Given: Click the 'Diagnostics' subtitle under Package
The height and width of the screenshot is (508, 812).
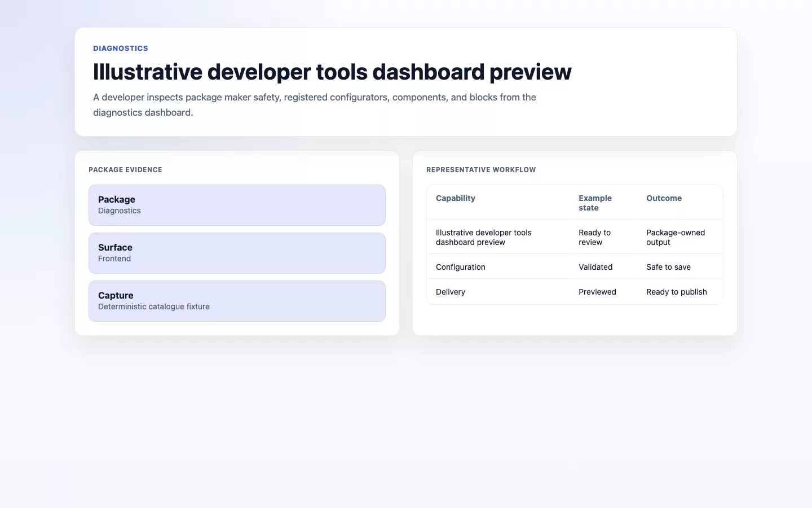Looking at the screenshot, I should 120,211.
